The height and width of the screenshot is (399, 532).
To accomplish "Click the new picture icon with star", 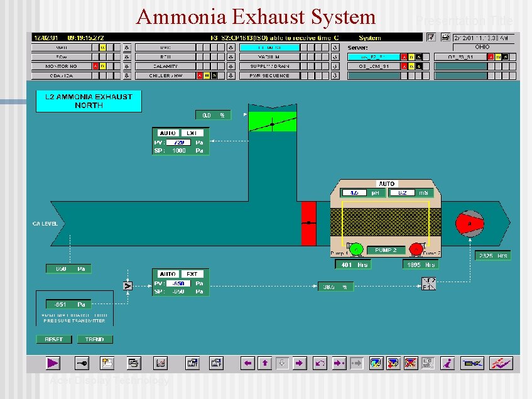I will coord(107,363).
